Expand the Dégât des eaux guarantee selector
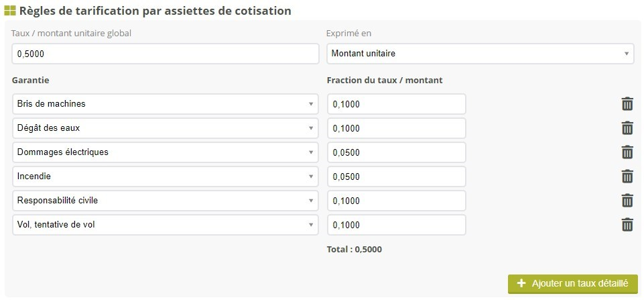Image resolution: width=644 pixels, height=300 pixels. 165,128
